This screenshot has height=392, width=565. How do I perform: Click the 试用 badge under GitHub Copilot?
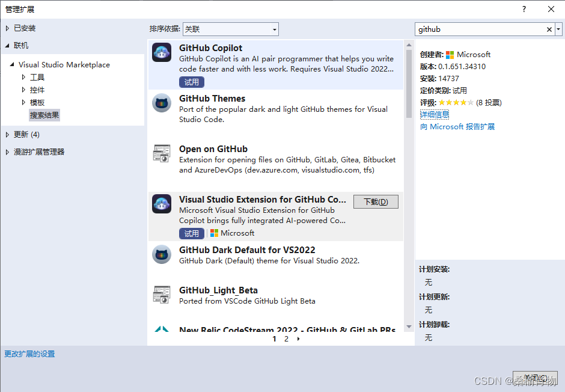click(x=192, y=82)
